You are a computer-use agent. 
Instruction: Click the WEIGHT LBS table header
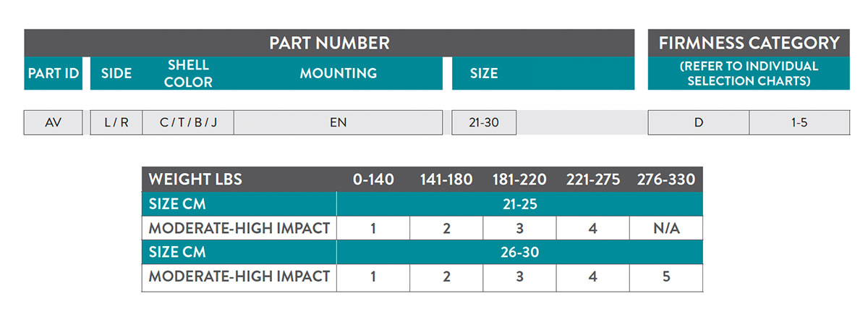[x=195, y=180]
